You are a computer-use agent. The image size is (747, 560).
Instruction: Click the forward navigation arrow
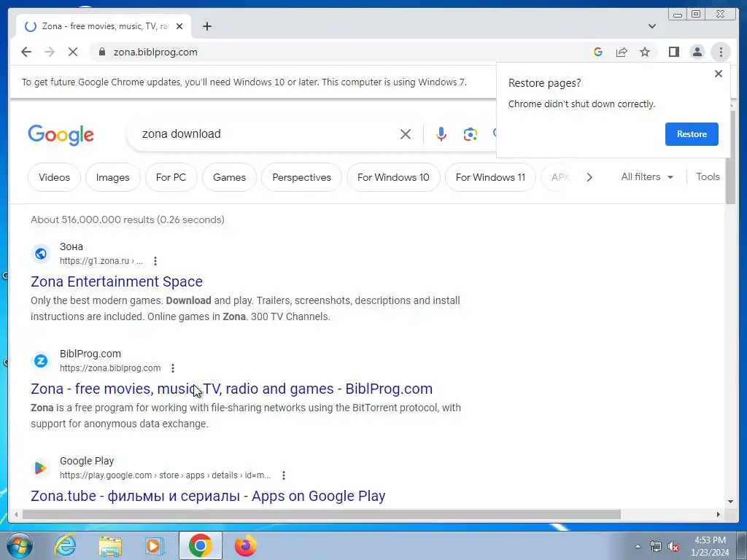[50, 52]
